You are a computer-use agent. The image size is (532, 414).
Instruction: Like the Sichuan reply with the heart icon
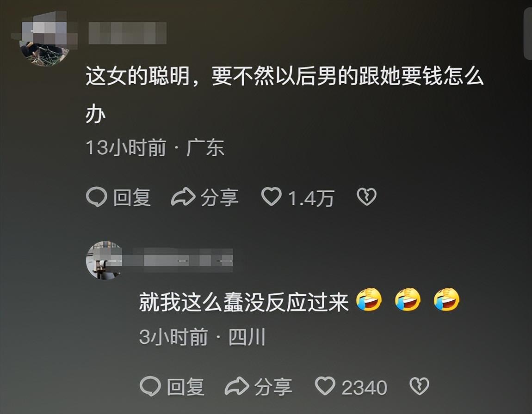325,386
